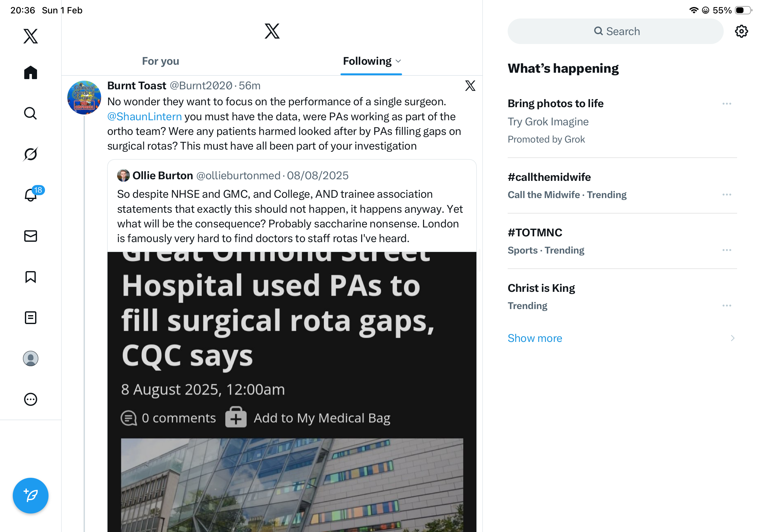Viewport: 762px width, 532px height.
Task: Open Messages envelope icon
Action: (31, 236)
